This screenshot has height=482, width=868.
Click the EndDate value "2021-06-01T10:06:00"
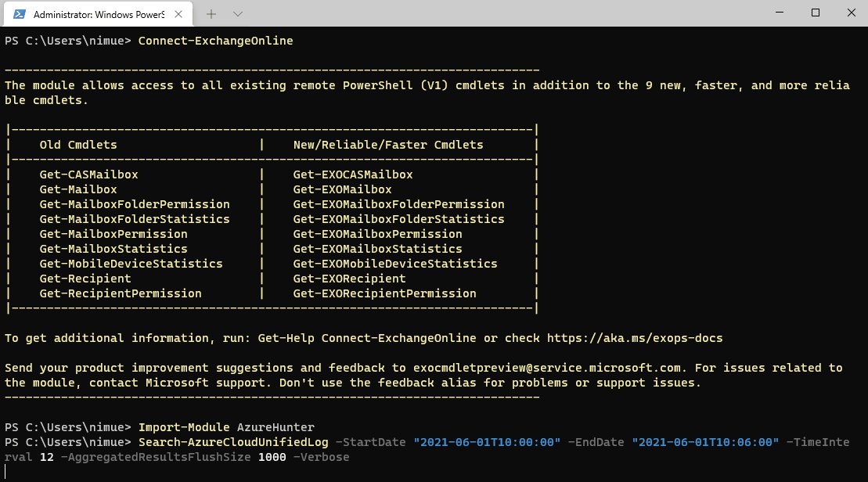[x=705, y=442]
